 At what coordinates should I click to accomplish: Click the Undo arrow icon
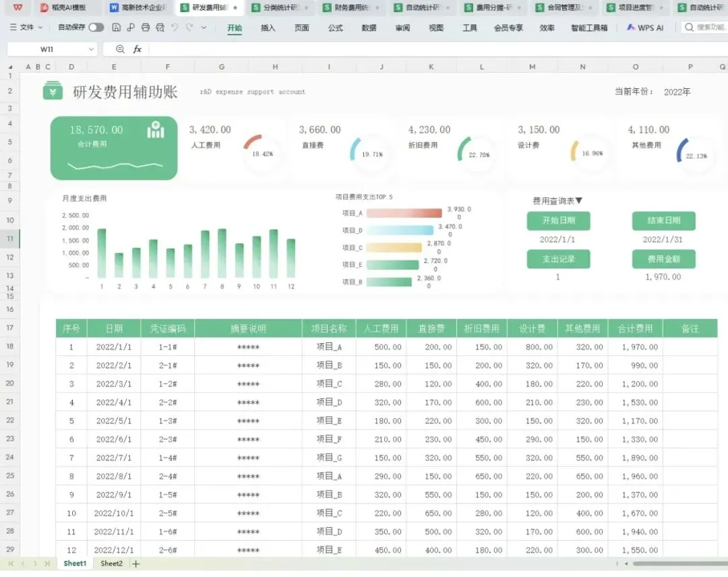[175, 28]
